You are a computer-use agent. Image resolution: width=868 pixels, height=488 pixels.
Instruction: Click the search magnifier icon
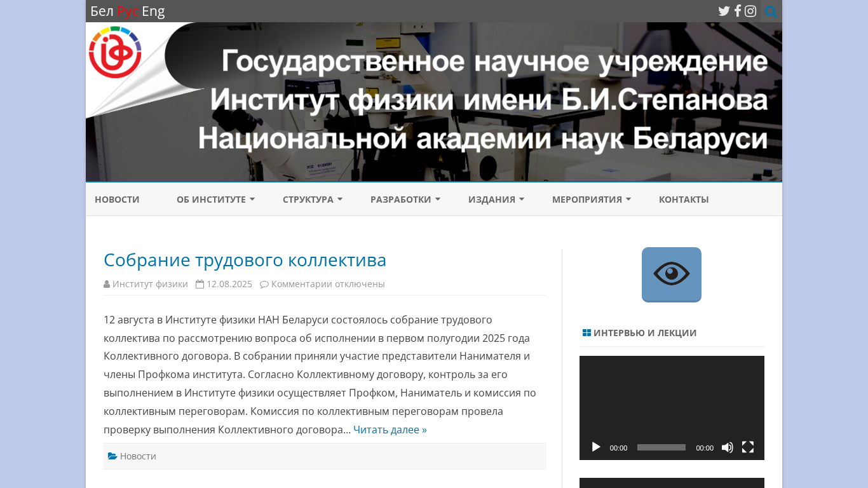pos(771,11)
